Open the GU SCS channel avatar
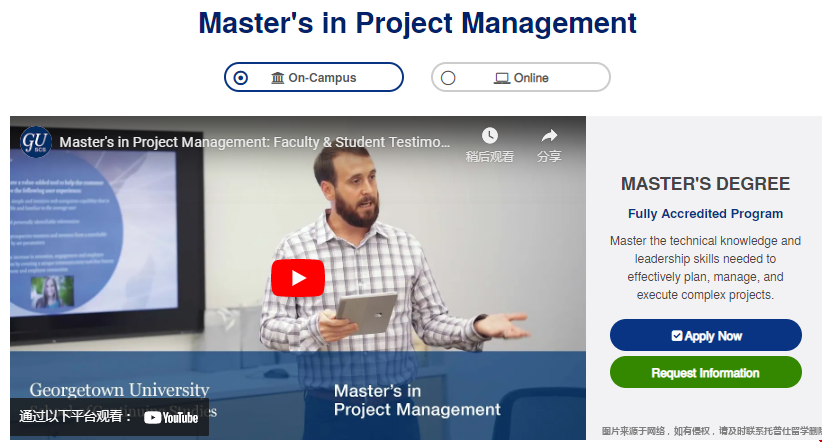 click(36, 141)
